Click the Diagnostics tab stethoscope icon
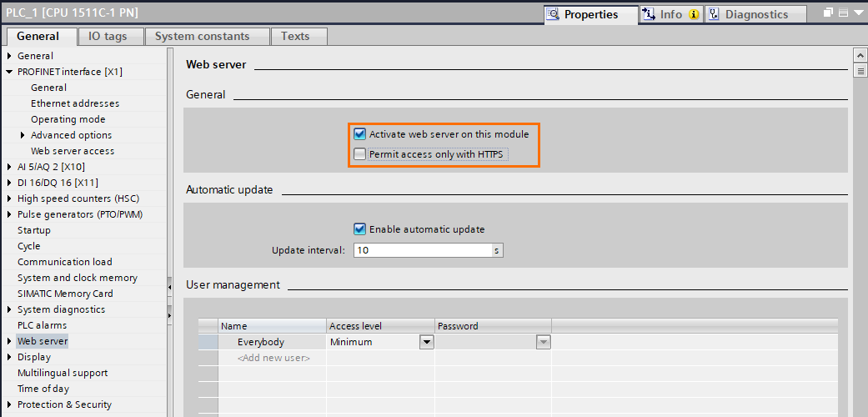This screenshot has width=868, height=417. click(x=714, y=14)
